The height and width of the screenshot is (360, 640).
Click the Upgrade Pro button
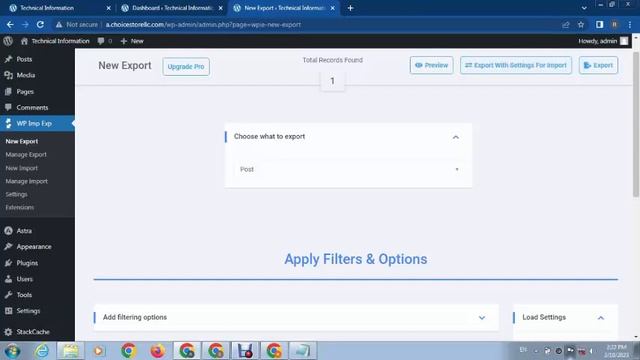tap(186, 67)
